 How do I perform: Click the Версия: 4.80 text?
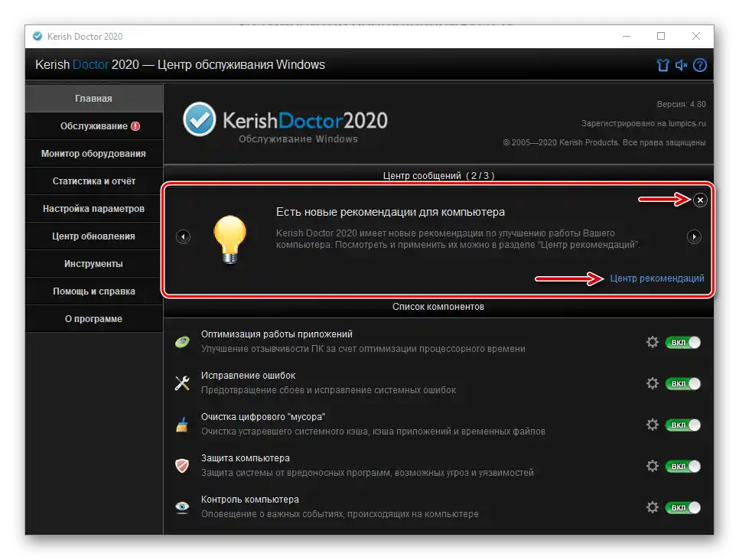(682, 104)
